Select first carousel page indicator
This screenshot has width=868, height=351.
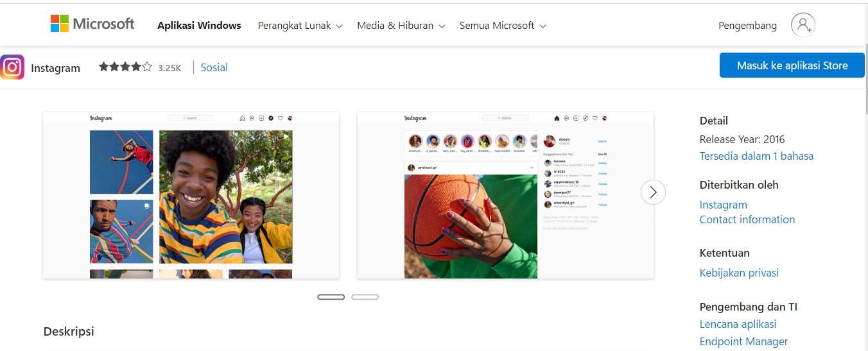coord(331,297)
